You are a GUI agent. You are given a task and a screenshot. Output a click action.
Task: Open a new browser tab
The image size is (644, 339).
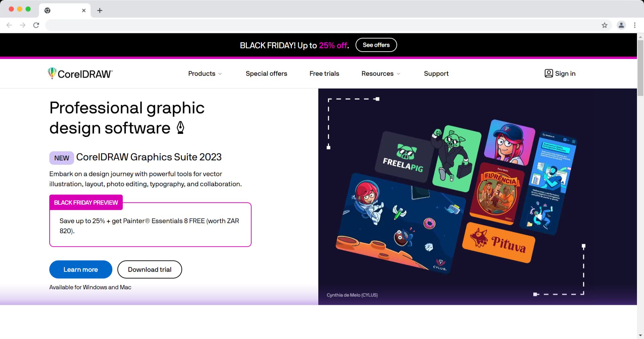tap(100, 10)
